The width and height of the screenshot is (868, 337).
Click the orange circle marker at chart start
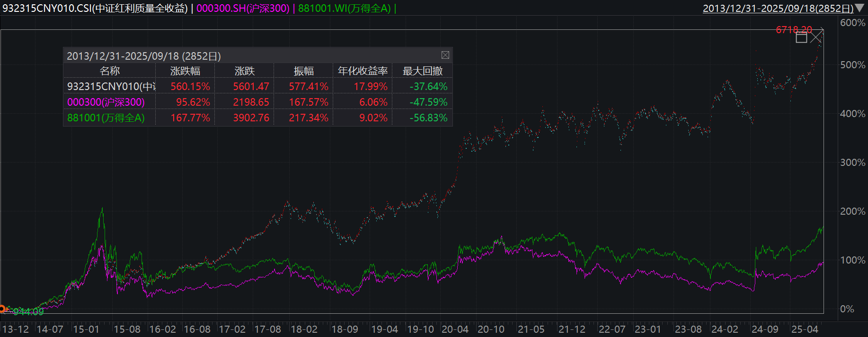click(x=2, y=309)
